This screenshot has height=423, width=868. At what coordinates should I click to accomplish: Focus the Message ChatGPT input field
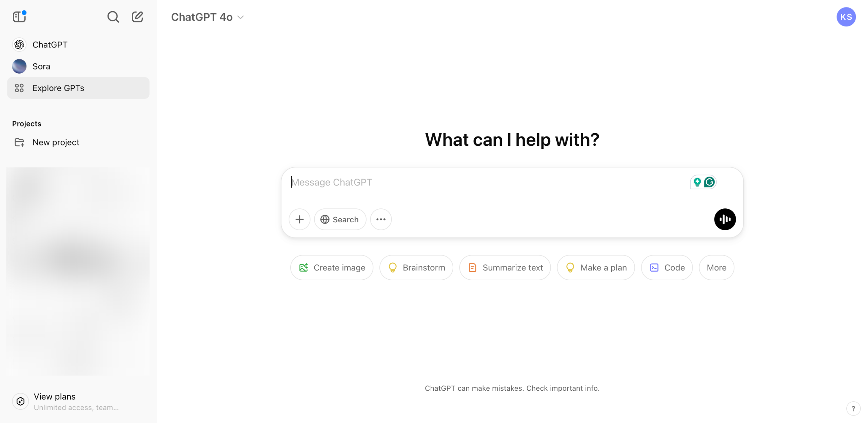(488, 182)
